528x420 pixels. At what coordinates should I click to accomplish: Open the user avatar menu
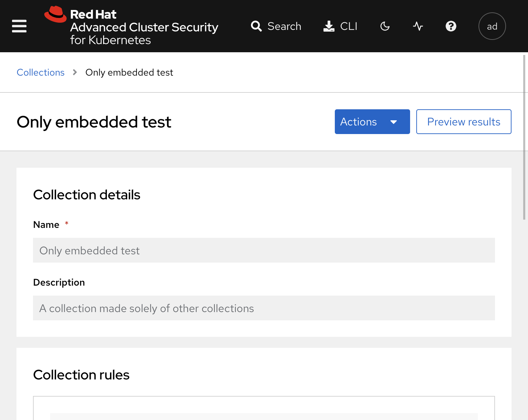[492, 26]
